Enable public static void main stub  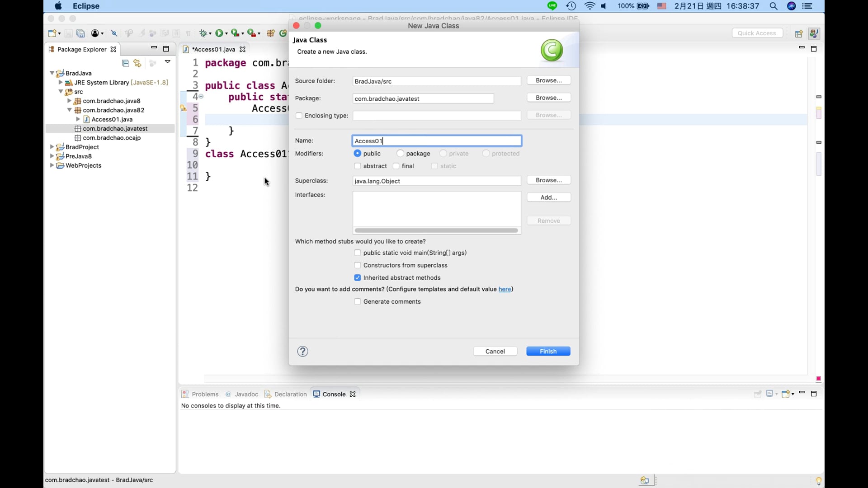click(358, 253)
